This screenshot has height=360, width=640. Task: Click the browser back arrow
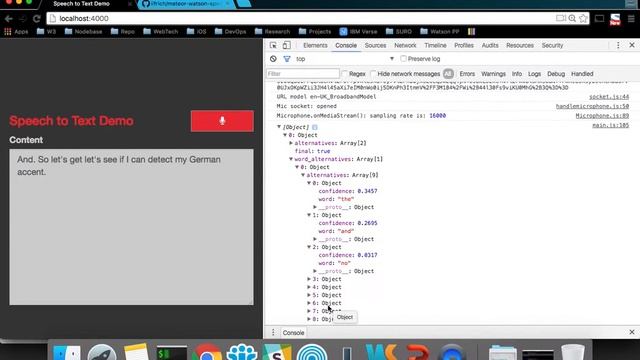coord(9,18)
